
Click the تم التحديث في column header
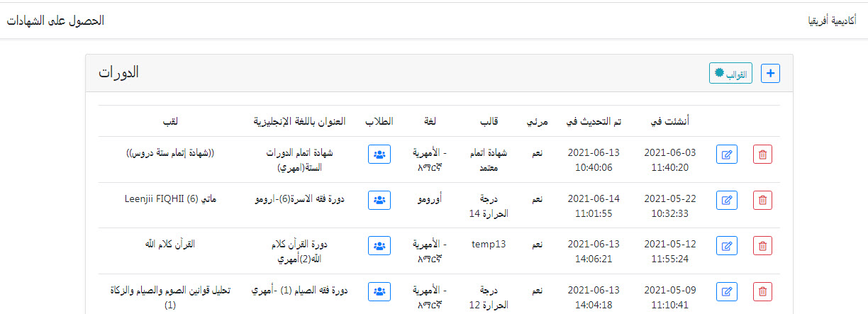click(x=594, y=121)
